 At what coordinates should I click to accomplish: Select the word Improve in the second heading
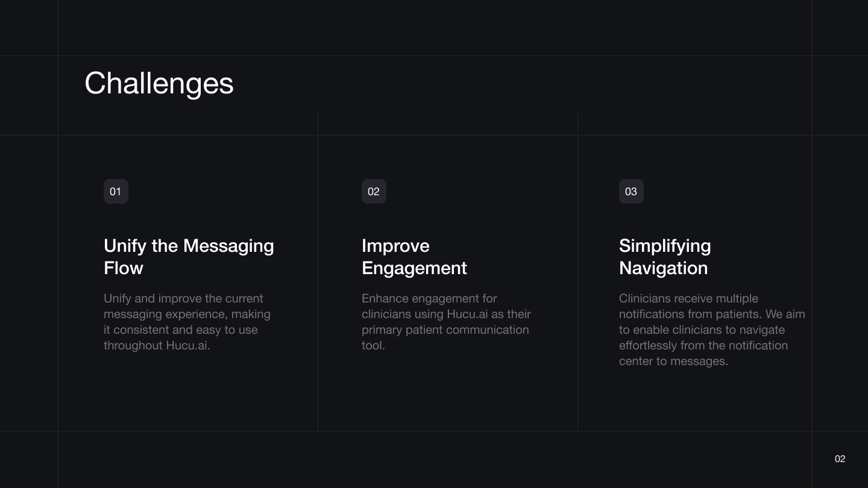coord(395,246)
